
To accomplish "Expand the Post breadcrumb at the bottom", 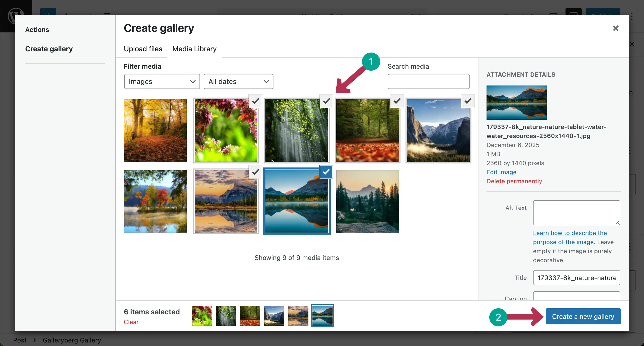I will coord(20,340).
